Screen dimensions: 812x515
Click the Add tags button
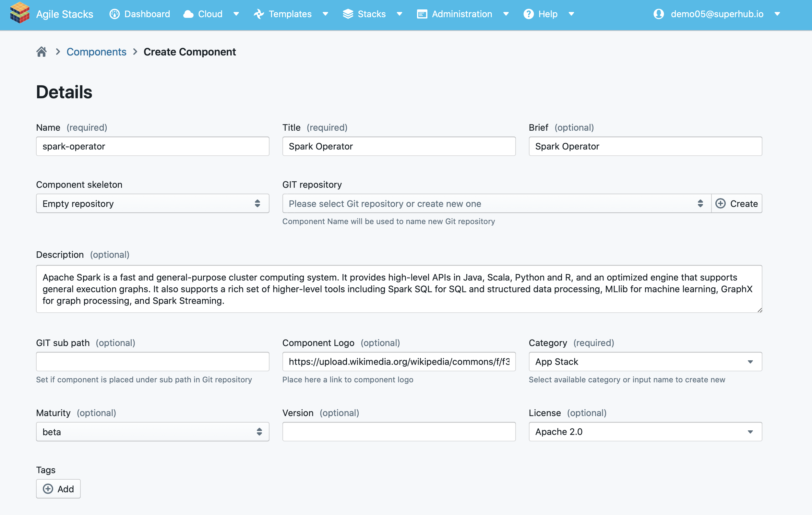pyautogui.click(x=58, y=489)
